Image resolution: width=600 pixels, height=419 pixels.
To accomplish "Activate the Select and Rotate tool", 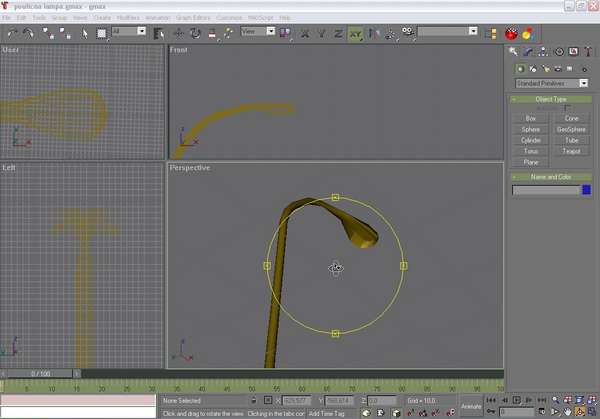I will click(195, 33).
